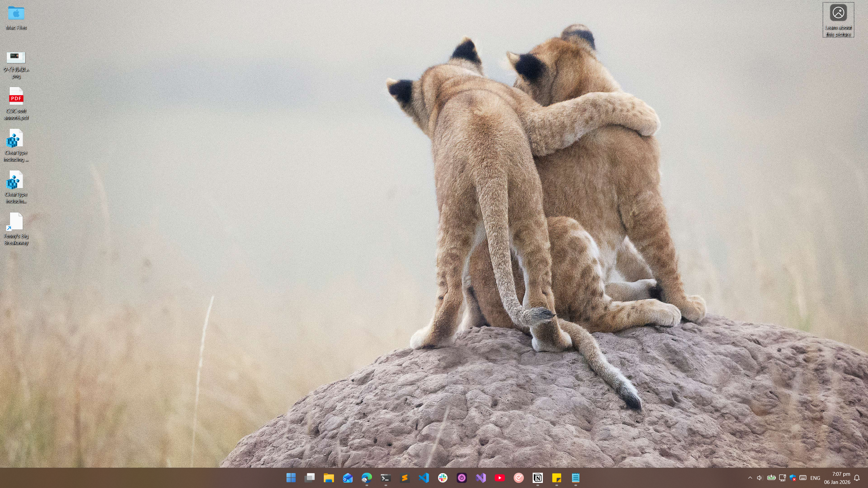Open the YouTube taskbar app

click(x=499, y=478)
